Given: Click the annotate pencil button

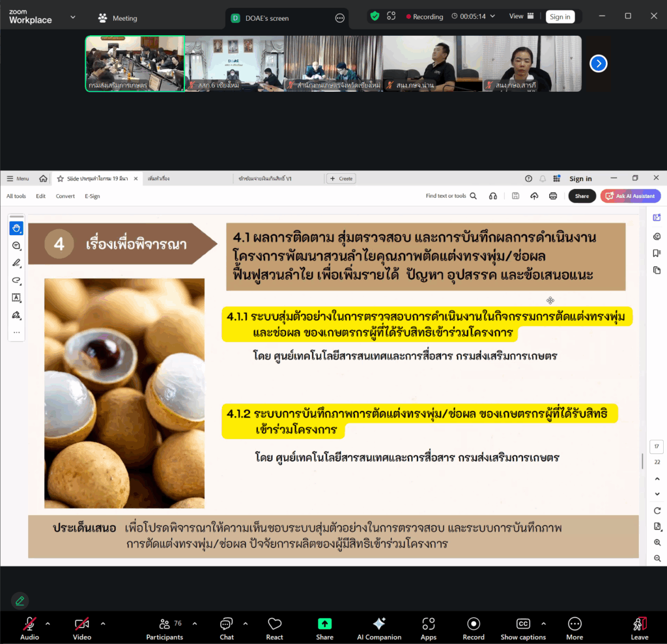Looking at the screenshot, I should (20, 600).
